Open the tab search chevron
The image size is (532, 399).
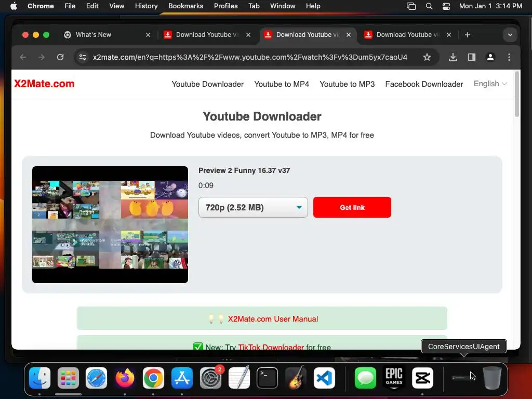tap(510, 35)
